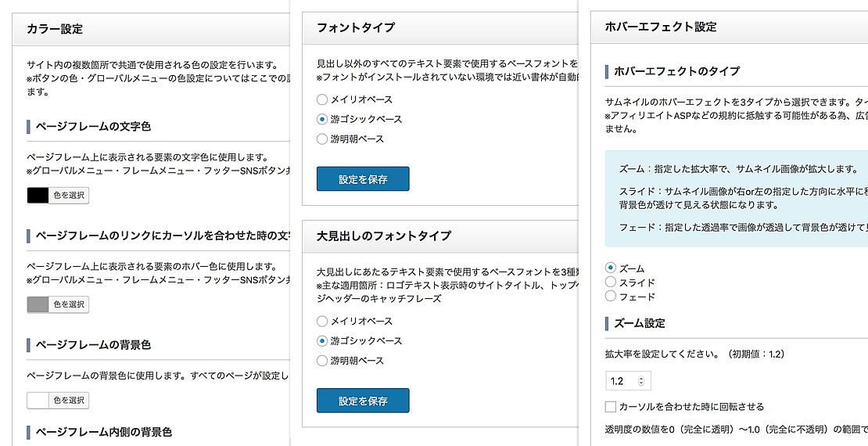The image size is (868, 446).
Task: Select the ズーム hover effect type
Action: coord(611,268)
